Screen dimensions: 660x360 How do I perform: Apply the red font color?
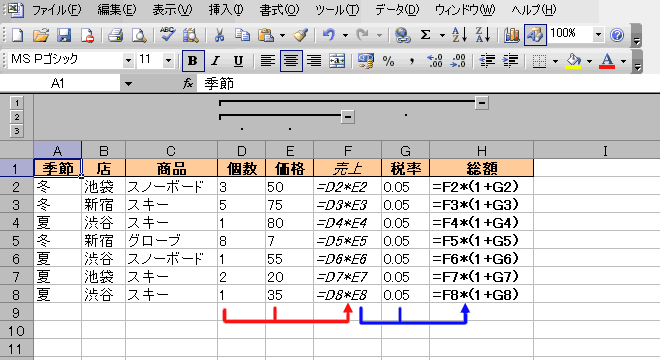(607, 61)
